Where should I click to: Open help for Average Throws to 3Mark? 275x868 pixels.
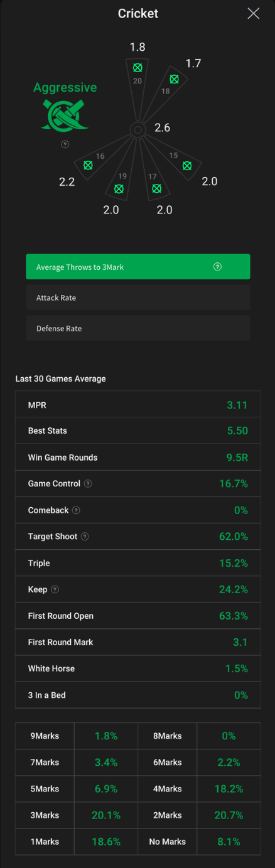217,267
